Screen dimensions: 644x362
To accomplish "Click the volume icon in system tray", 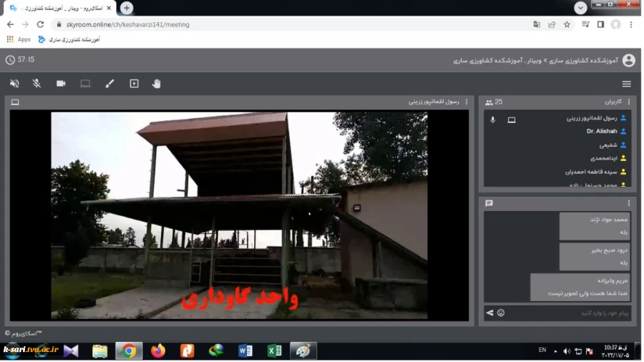I will coord(567,351).
